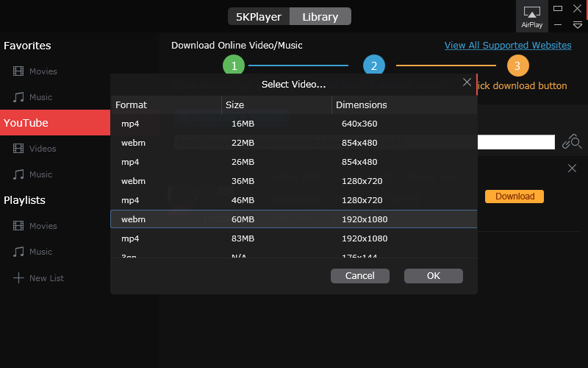This screenshot has width=588, height=368.
Task: Click the Favorites heading
Action: tap(27, 46)
